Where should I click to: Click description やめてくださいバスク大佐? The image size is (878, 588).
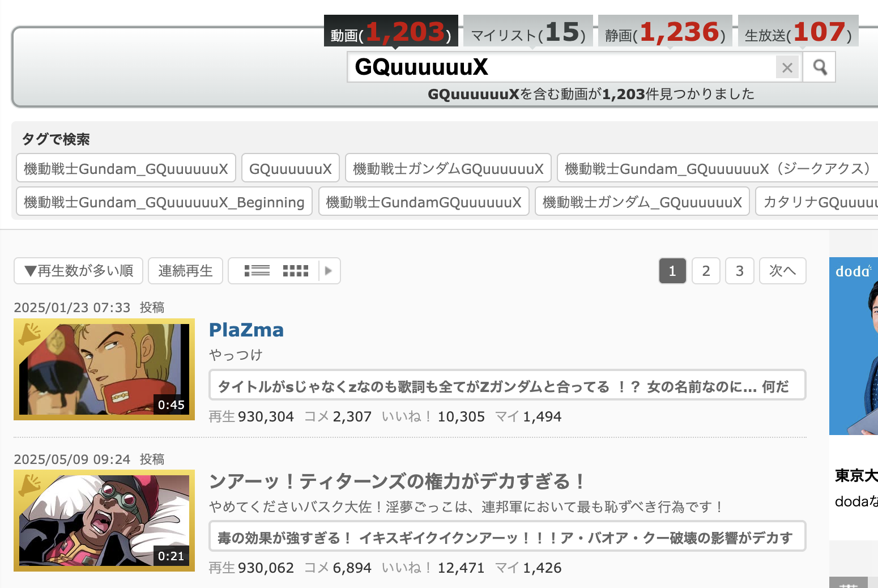tap(466, 506)
